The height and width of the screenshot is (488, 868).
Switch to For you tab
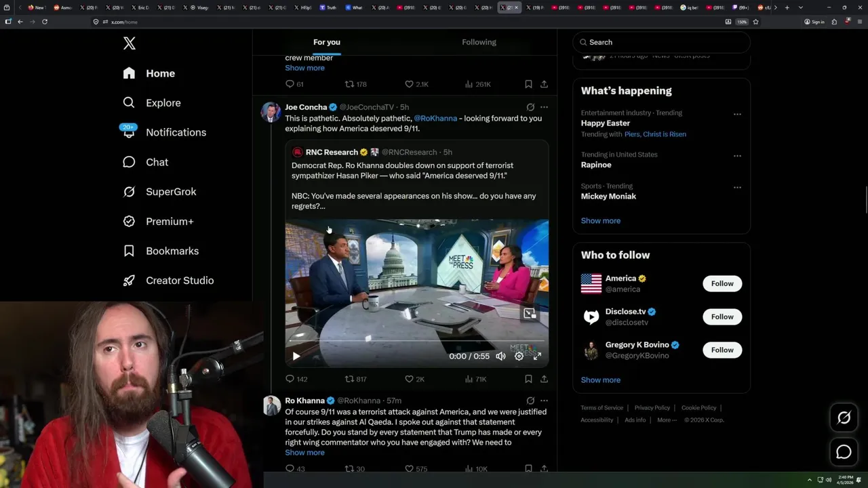(x=327, y=42)
